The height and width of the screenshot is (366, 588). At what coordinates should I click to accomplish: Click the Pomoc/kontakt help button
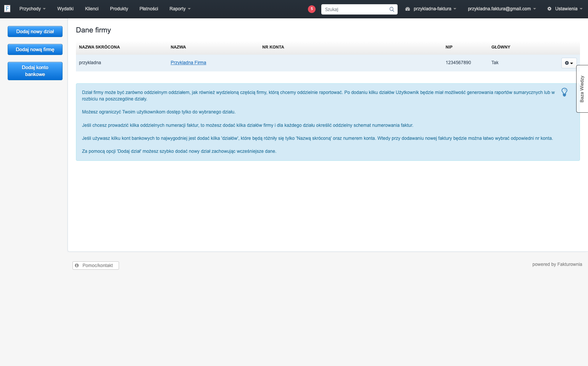(96, 266)
